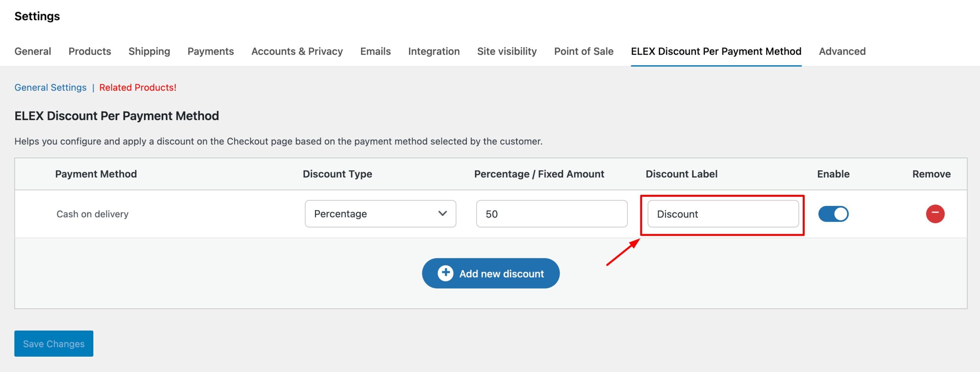Image resolution: width=980 pixels, height=372 pixels.
Task: Open Accounts & Privacy tab
Action: pos(297,51)
